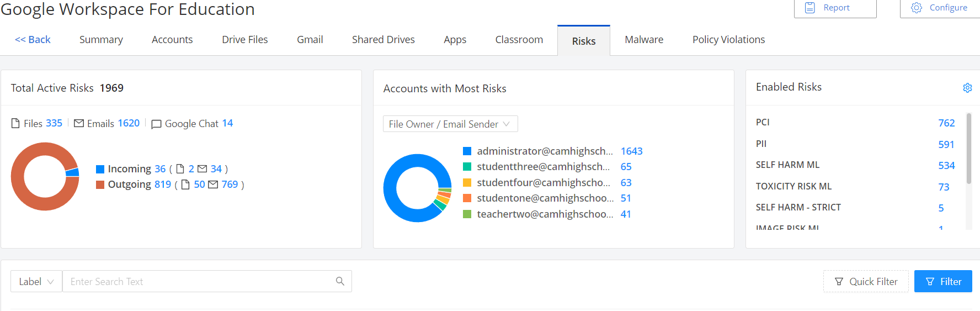Click the Configure gear icon
Image resolution: width=980 pixels, height=311 pixels.
917,8
